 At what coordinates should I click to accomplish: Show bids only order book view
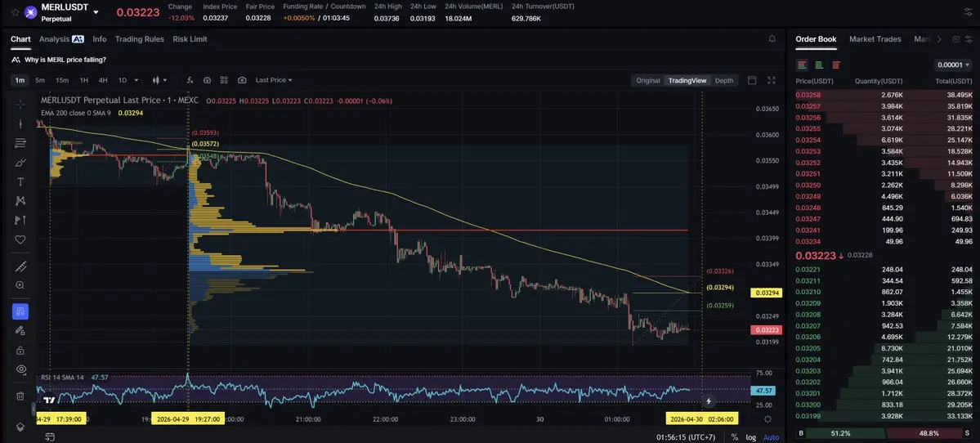click(x=819, y=65)
